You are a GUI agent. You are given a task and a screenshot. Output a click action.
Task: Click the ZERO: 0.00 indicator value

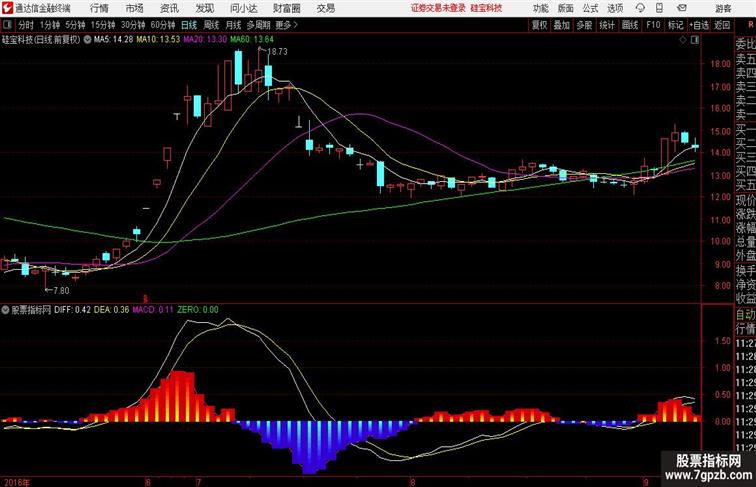[x=198, y=310]
